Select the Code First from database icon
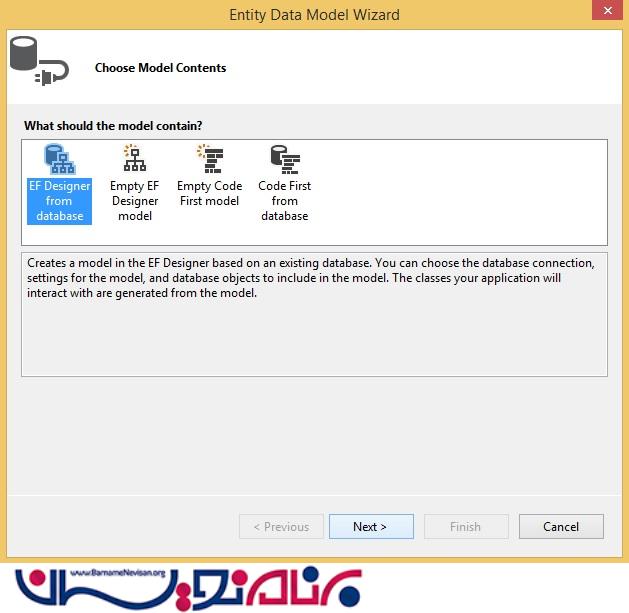The width and height of the screenshot is (629, 613). pyautogui.click(x=285, y=159)
